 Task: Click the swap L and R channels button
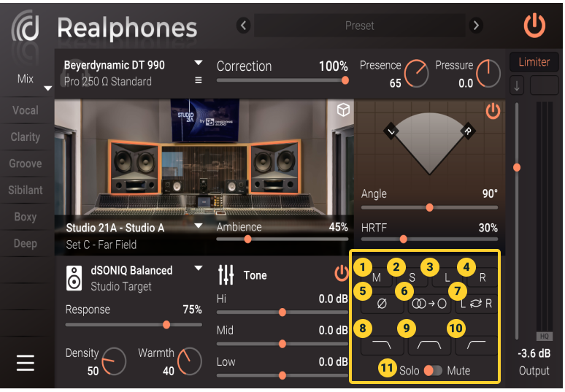(x=477, y=304)
